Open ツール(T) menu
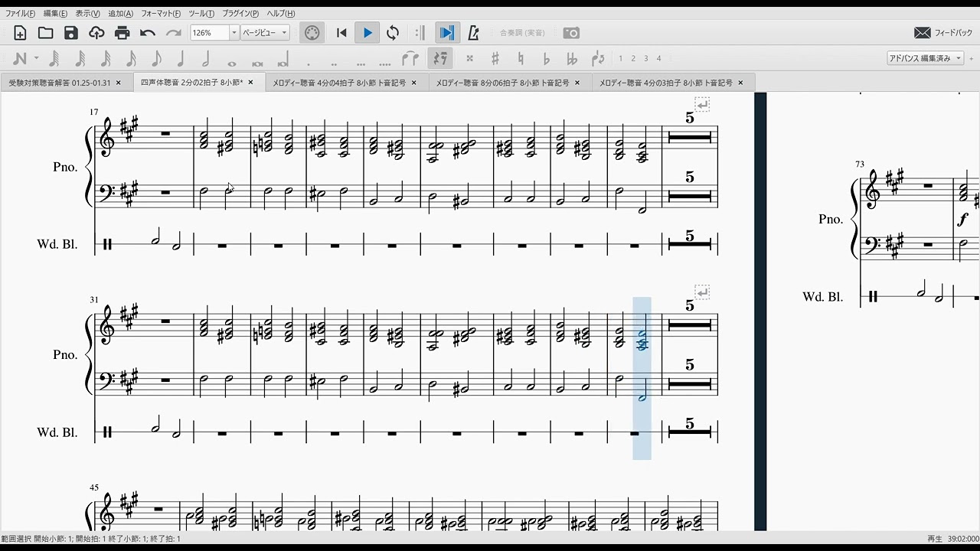 201,14
